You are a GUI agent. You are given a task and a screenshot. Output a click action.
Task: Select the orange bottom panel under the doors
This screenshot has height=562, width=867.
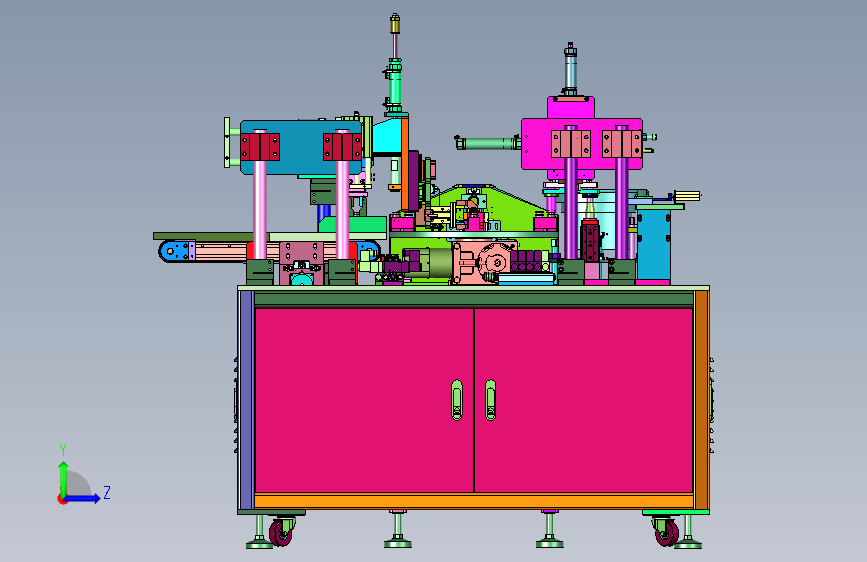click(474, 501)
